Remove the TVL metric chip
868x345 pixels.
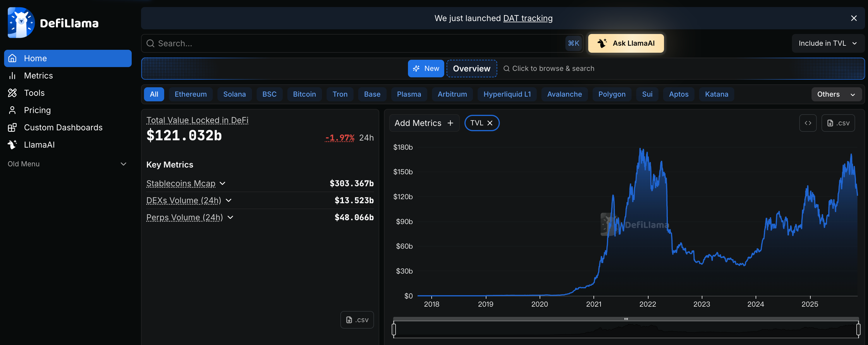(x=490, y=123)
